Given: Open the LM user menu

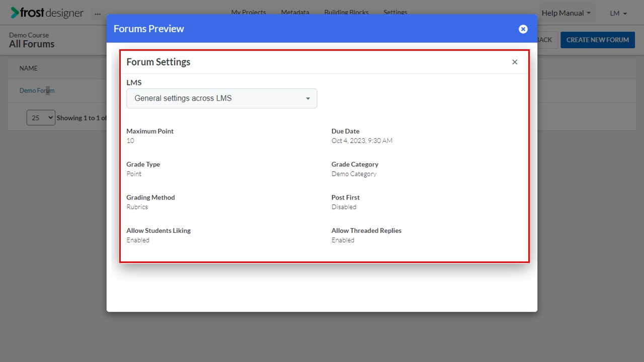Looking at the screenshot, I should (618, 14).
